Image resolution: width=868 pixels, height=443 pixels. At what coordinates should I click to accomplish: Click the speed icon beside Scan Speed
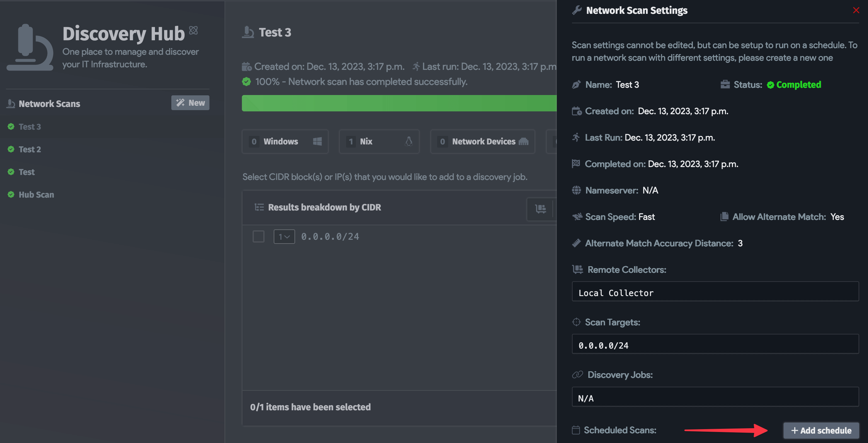tap(577, 217)
